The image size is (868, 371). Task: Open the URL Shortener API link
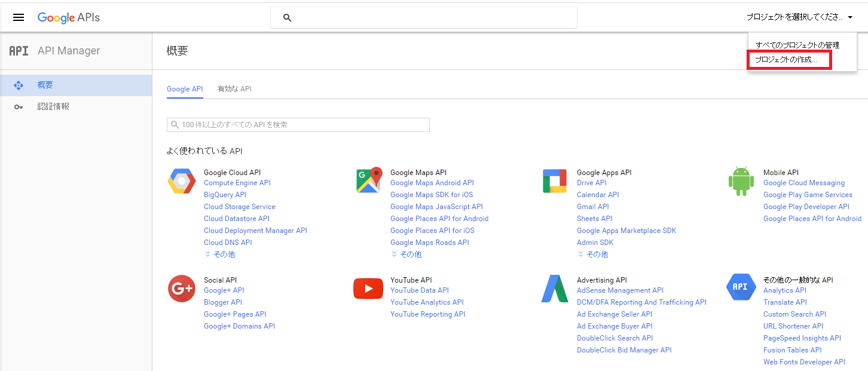(x=793, y=326)
